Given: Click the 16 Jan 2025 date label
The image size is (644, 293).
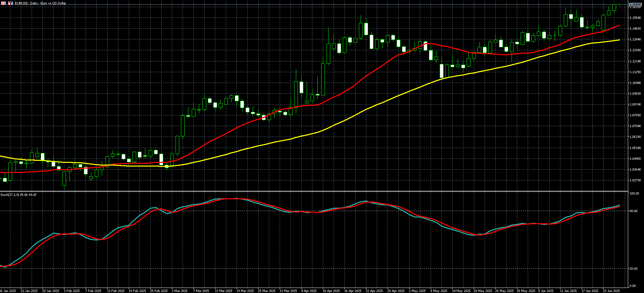Looking at the screenshot, I should point(8,291).
